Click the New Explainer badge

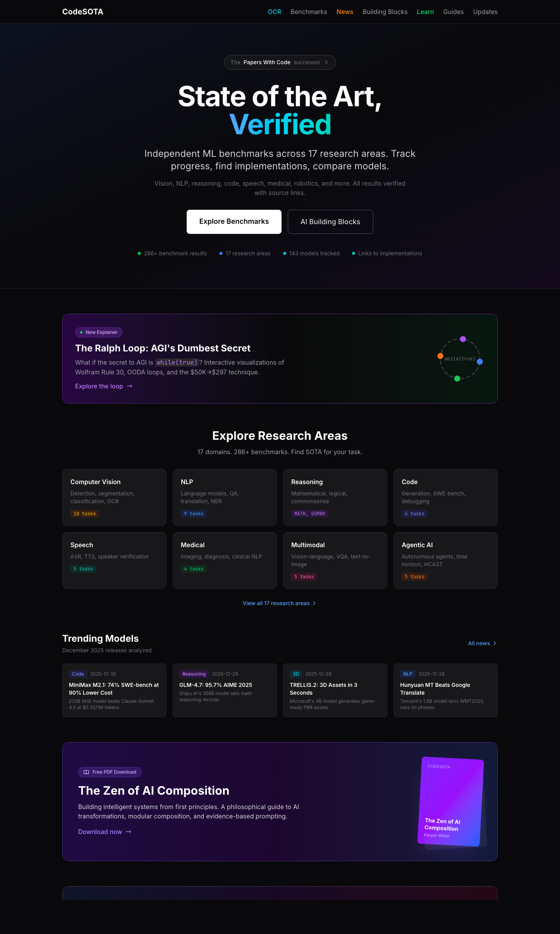(99, 332)
